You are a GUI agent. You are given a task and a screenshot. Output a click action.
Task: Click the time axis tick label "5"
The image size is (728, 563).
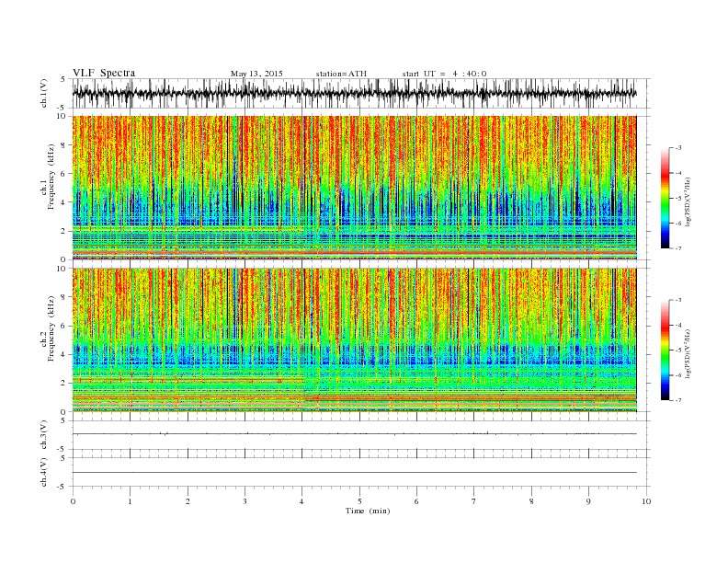pos(359,501)
